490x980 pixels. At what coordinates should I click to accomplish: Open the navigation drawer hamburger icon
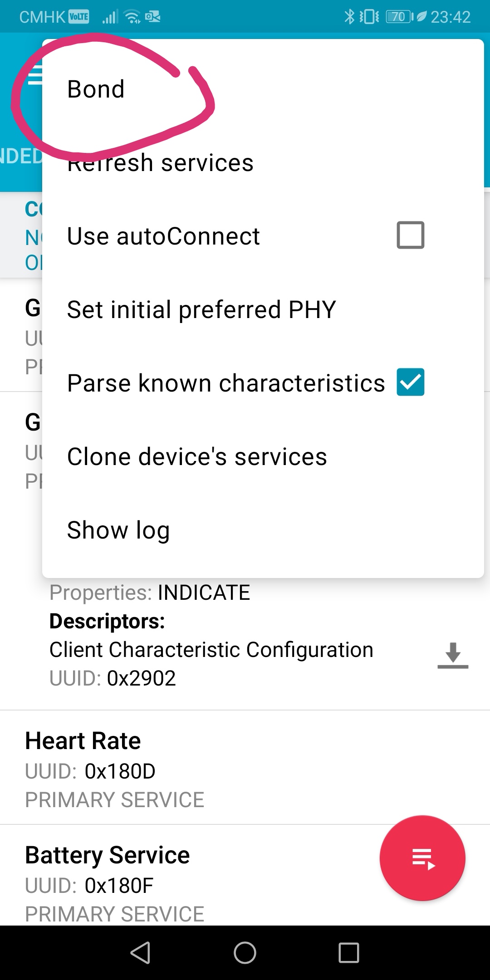tap(36, 74)
